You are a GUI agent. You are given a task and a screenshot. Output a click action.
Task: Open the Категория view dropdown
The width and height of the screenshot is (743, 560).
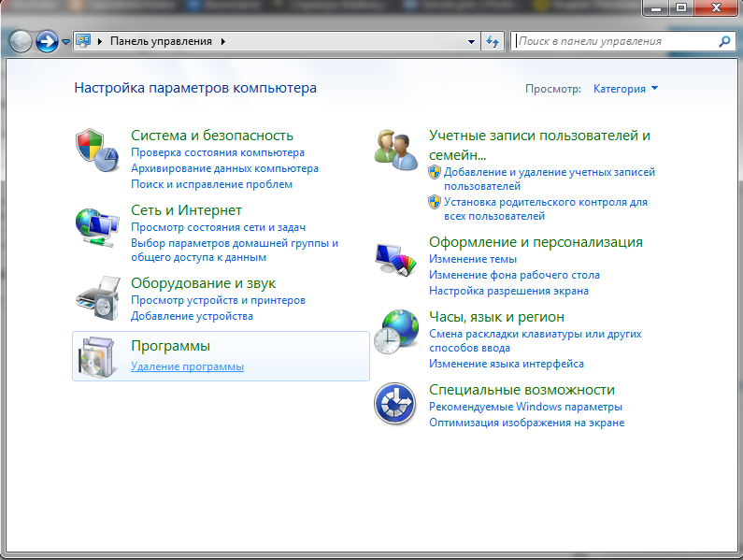click(x=625, y=89)
